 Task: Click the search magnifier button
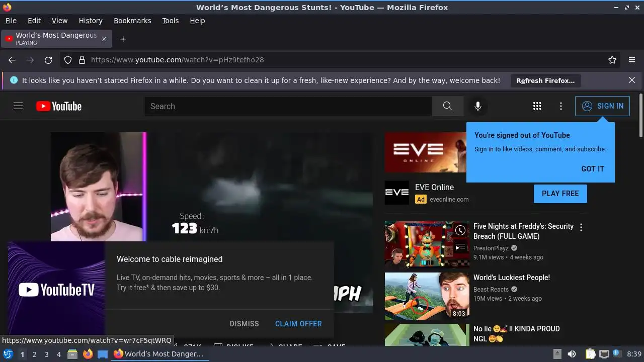447,106
